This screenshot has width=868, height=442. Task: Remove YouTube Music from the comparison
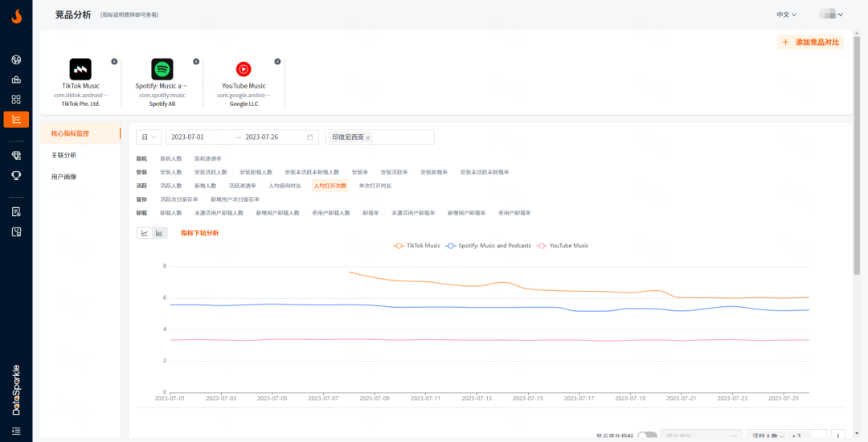coord(277,61)
